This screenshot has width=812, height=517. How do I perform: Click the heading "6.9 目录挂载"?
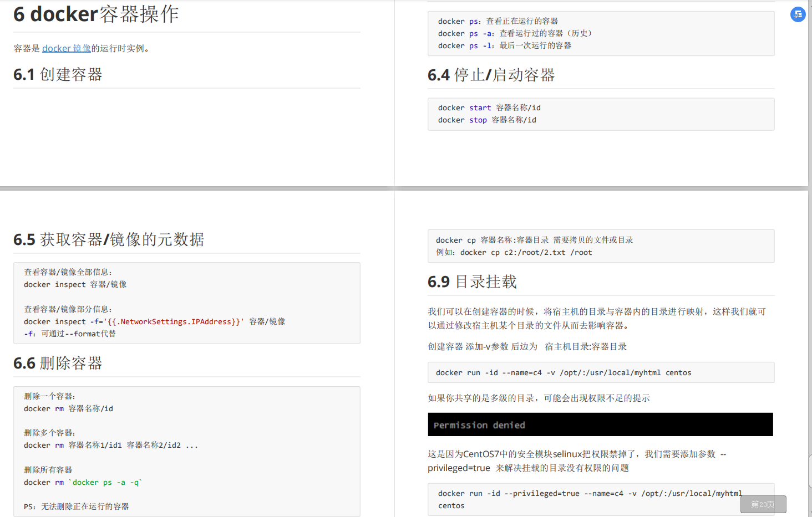click(x=472, y=281)
